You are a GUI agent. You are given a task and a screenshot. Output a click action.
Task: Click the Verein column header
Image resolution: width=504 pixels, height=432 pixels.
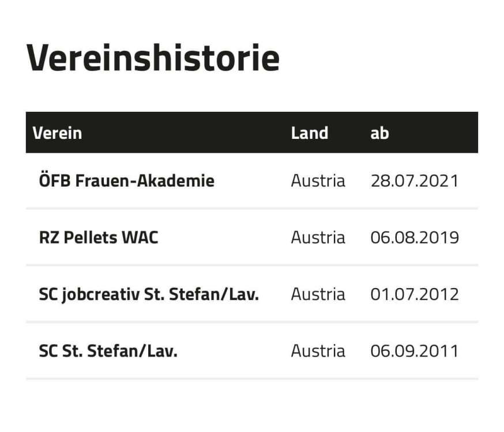tap(57, 133)
